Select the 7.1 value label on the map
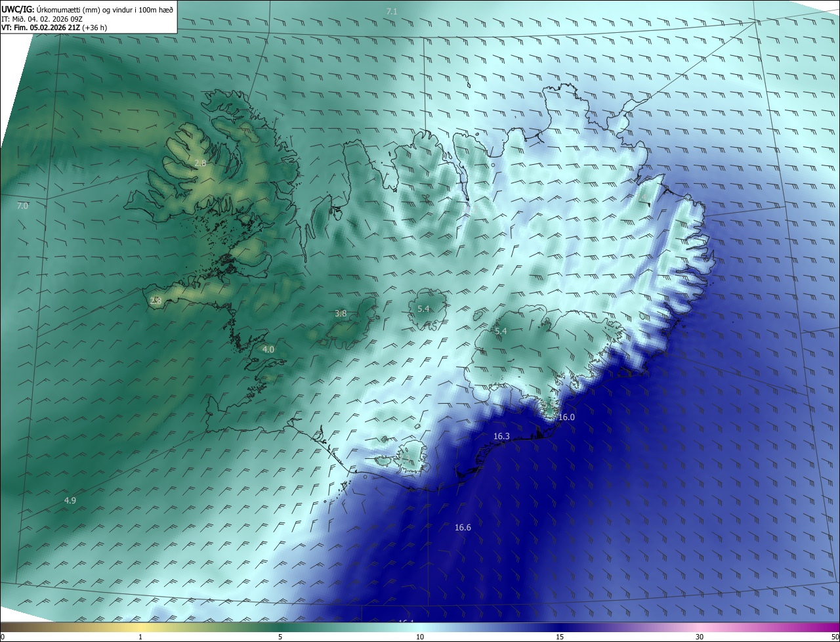840x642 pixels. tap(392, 12)
